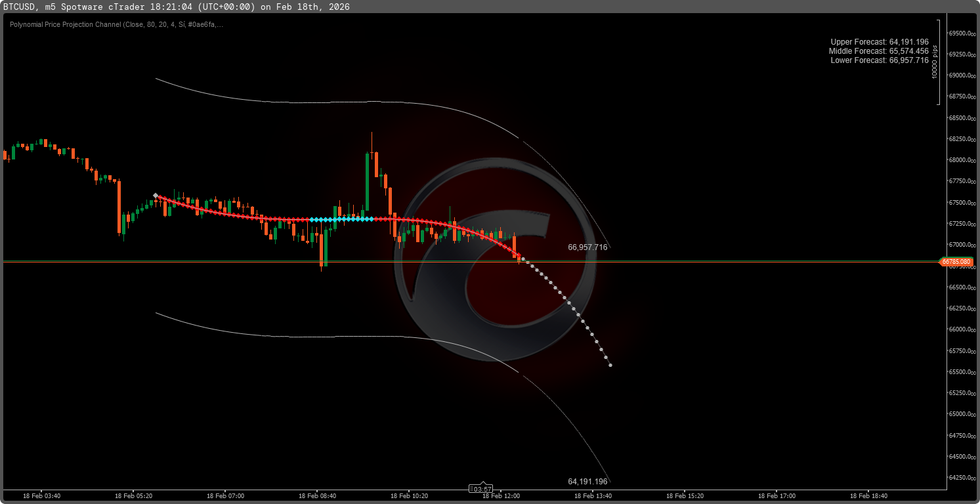
Task: Click the Middle Forecast: 65,574.456 label
Action: tap(880, 51)
